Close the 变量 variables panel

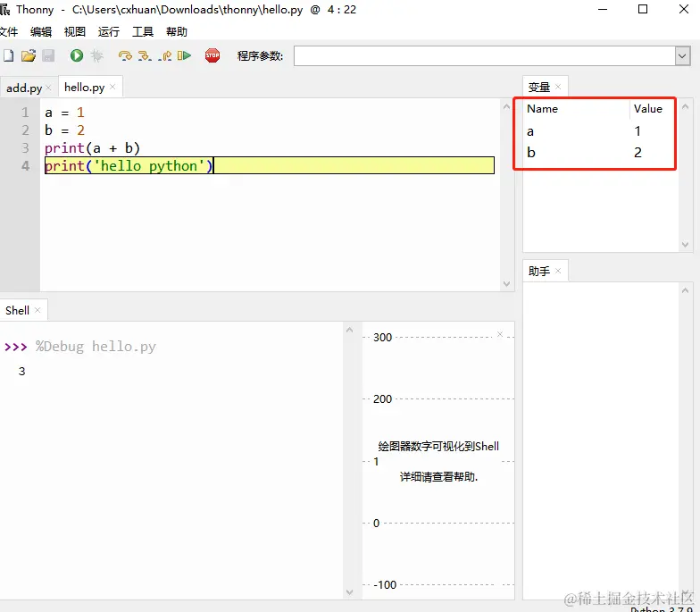[x=558, y=87]
